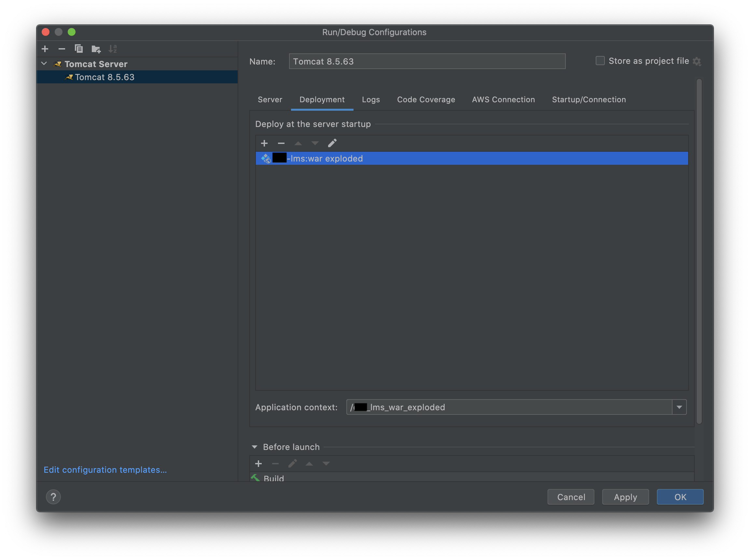Select Tomcat 8.5.63 configuration in tree

pos(104,77)
